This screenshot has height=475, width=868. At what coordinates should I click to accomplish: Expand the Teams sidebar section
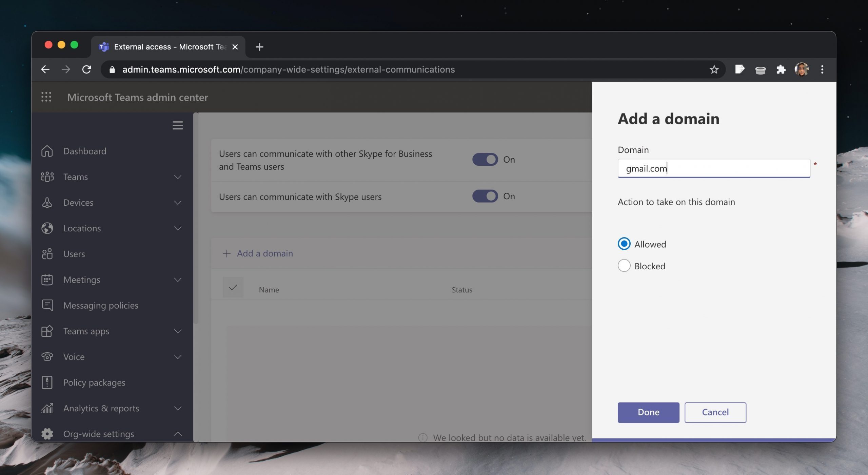(178, 177)
